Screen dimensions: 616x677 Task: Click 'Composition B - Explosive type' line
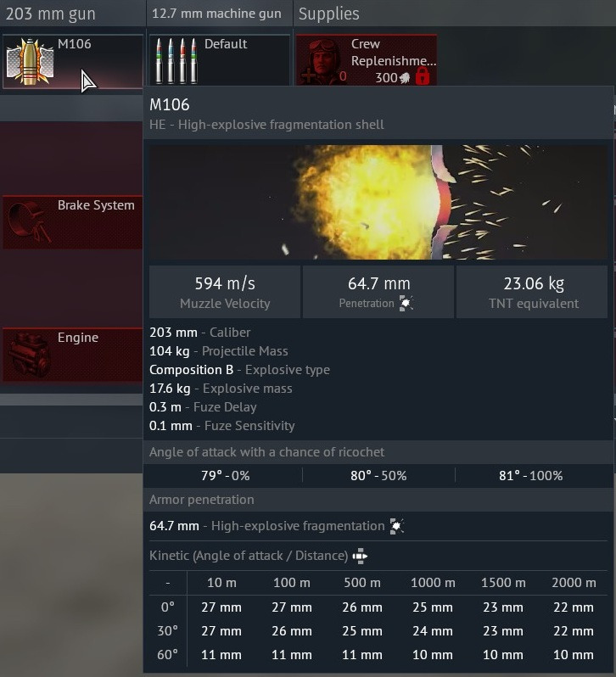tap(239, 370)
